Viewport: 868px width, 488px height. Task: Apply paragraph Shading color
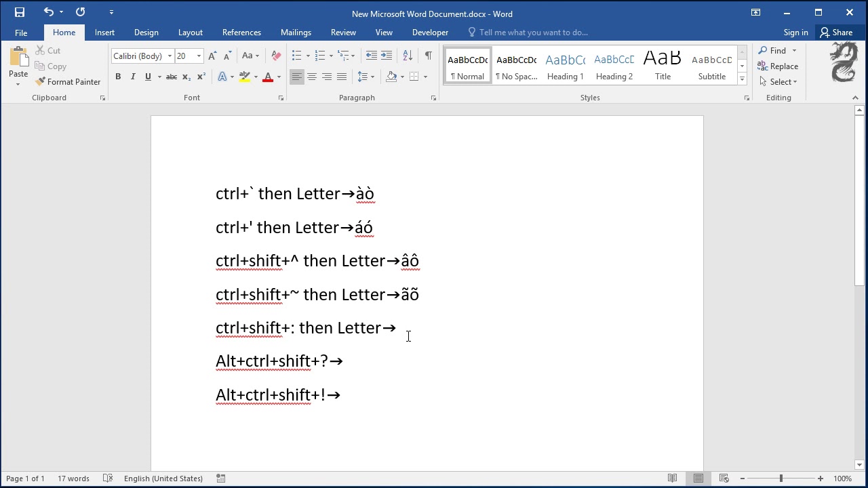tap(391, 77)
